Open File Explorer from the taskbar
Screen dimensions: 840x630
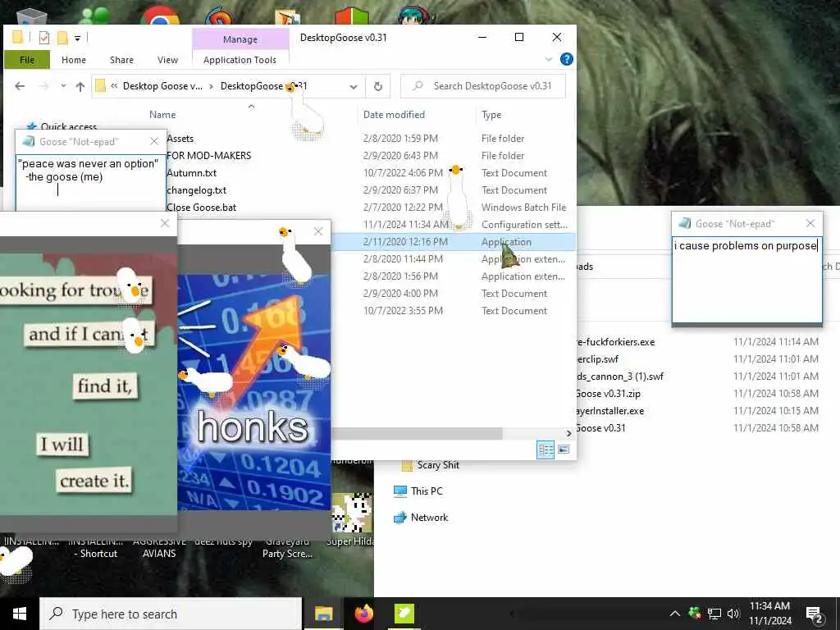323,614
